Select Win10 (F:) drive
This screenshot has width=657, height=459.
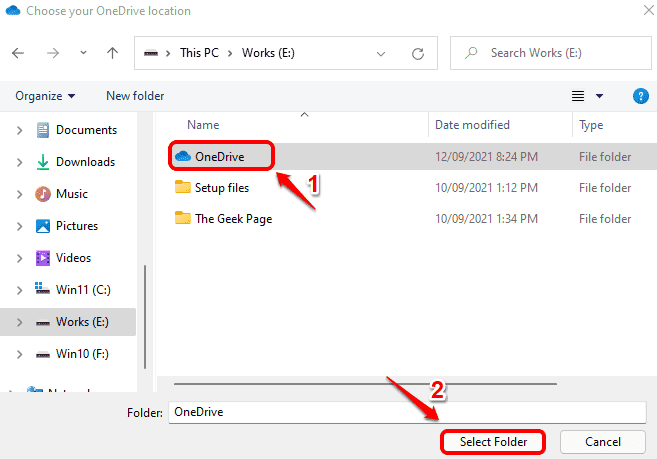[82, 354]
